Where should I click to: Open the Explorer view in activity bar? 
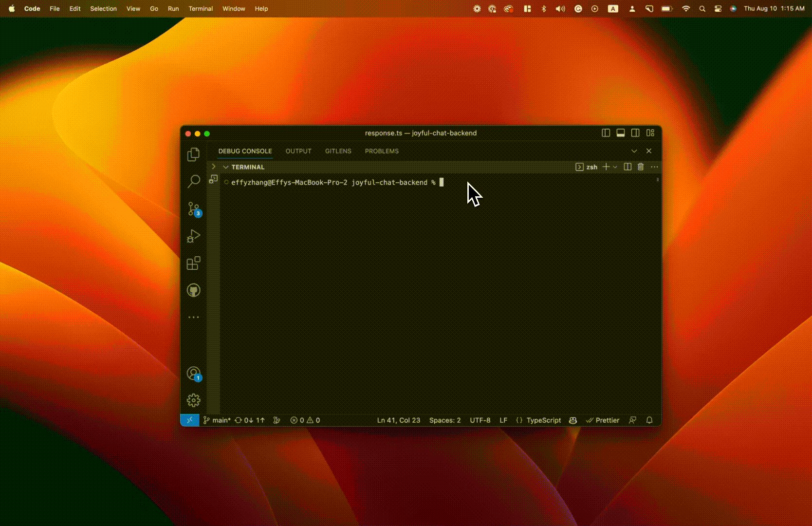[x=193, y=154]
